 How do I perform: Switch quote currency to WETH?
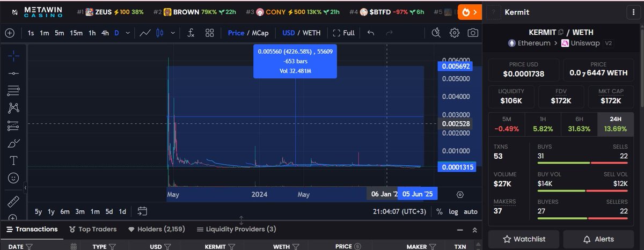(x=312, y=33)
